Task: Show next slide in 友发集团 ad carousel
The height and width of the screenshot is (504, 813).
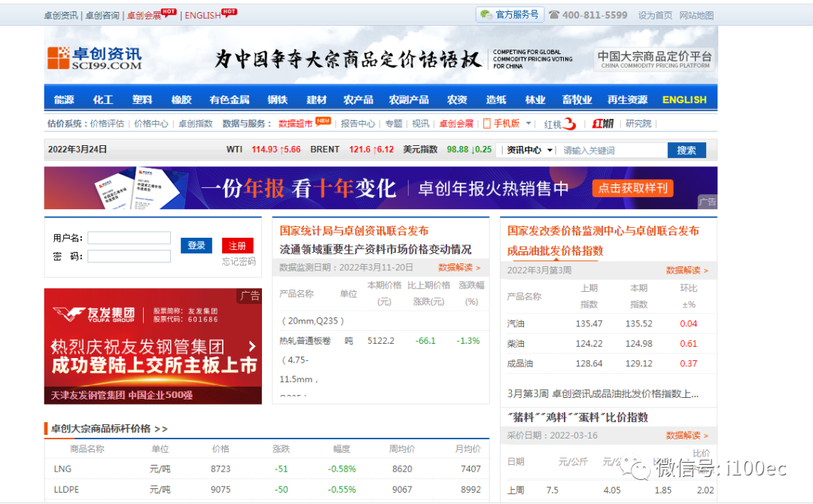Action: [252, 346]
